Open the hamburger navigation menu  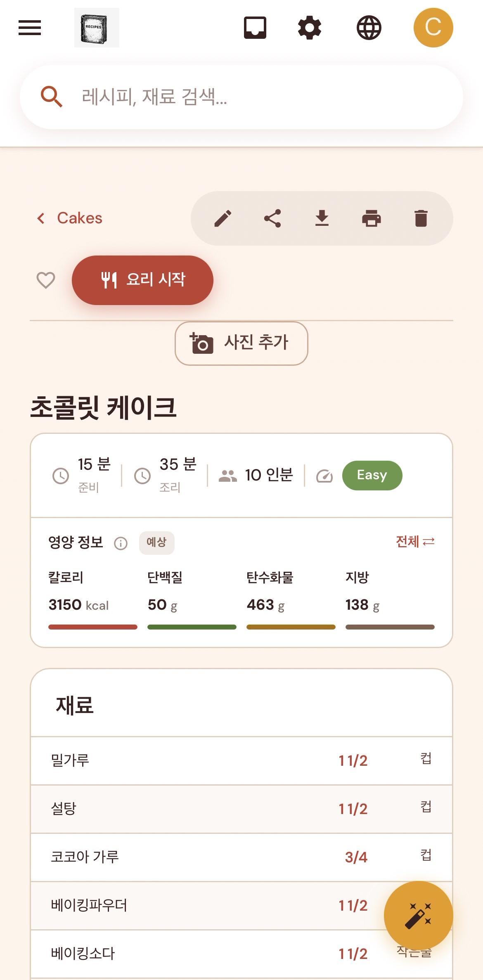30,28
